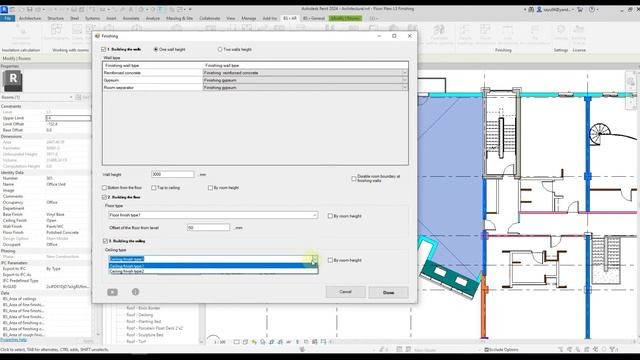This screenshot has width=640, height=360.
Task: Switch to Manage ribbon tab
Action: [249, 18]
